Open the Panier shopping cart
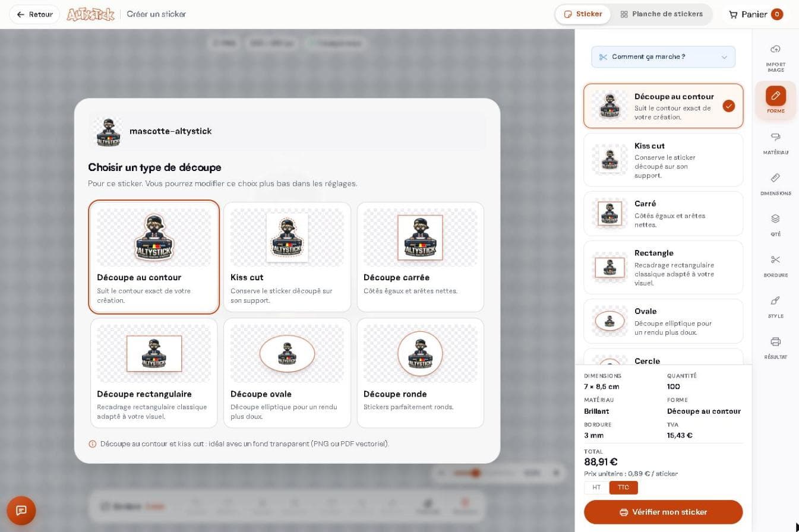799x532 pixels. point(756,14)
